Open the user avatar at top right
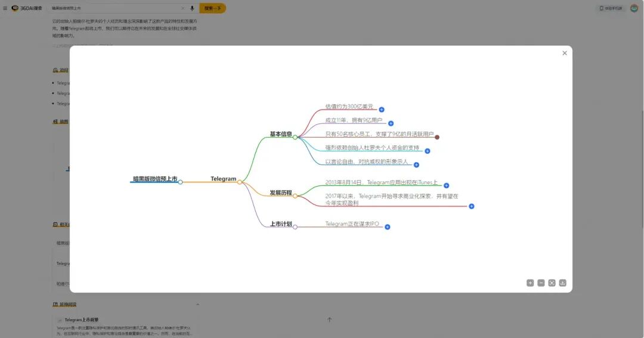The width and height of the screenshot is (644, 338). point(634,8)
